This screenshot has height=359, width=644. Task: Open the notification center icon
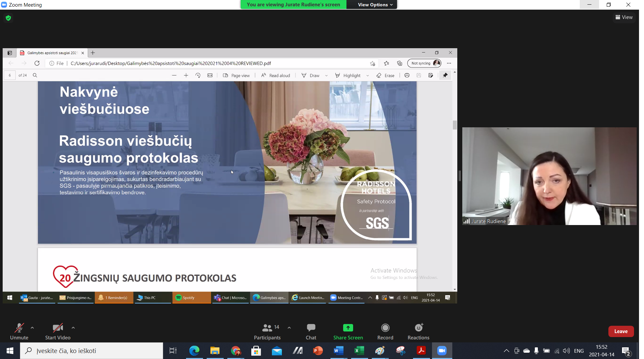626,351
